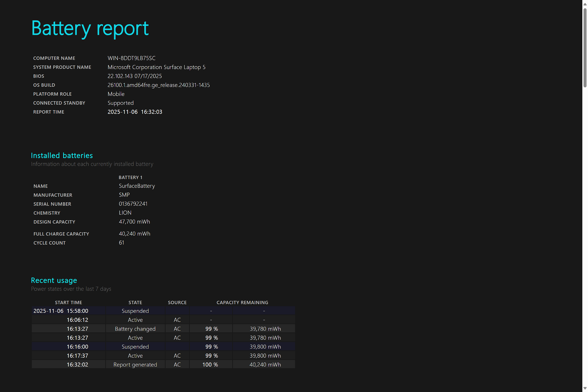Click the OS build version text
The height and width of the screenshot is (392, 588).
tap(158, 85)
